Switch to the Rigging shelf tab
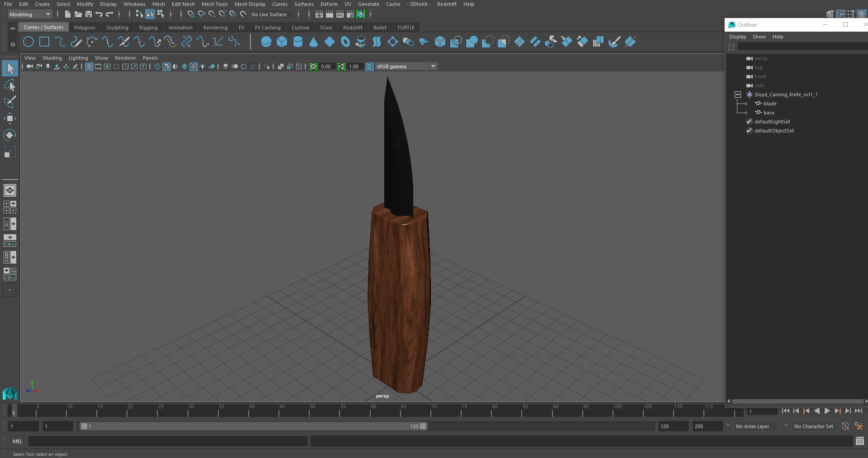The image size is (868, 458). point(148,28)
